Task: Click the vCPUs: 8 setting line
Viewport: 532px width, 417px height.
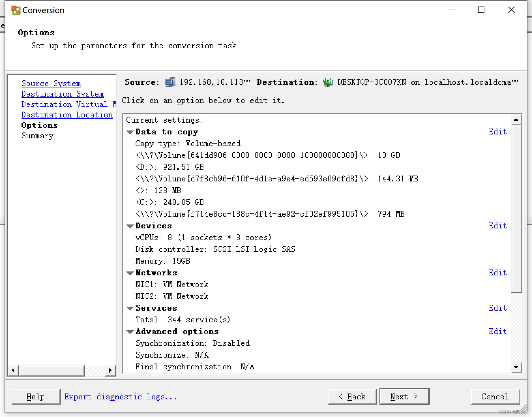Action: click(x=203, y=238)
